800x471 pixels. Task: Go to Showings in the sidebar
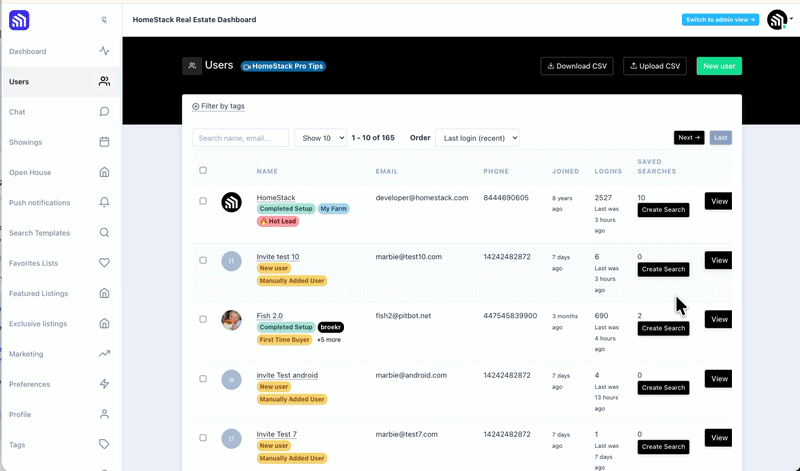(x=26, y=142)
